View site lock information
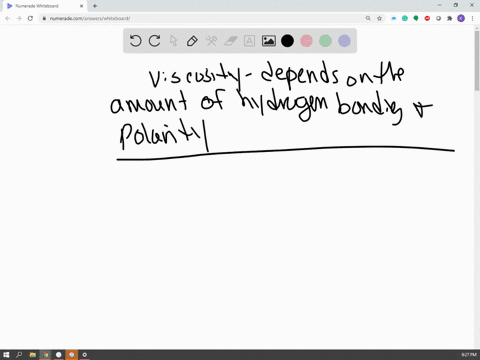The image size is (480, 360). 44,18
